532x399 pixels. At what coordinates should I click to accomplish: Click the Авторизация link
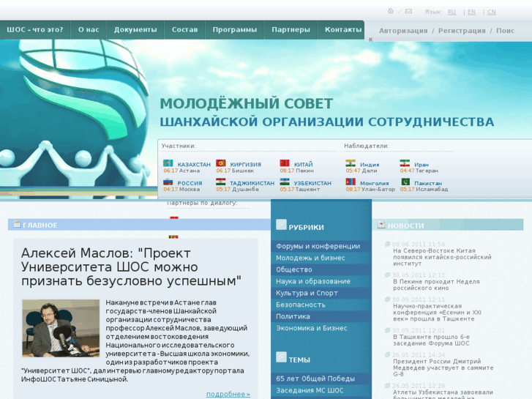[x=403, y=31]
